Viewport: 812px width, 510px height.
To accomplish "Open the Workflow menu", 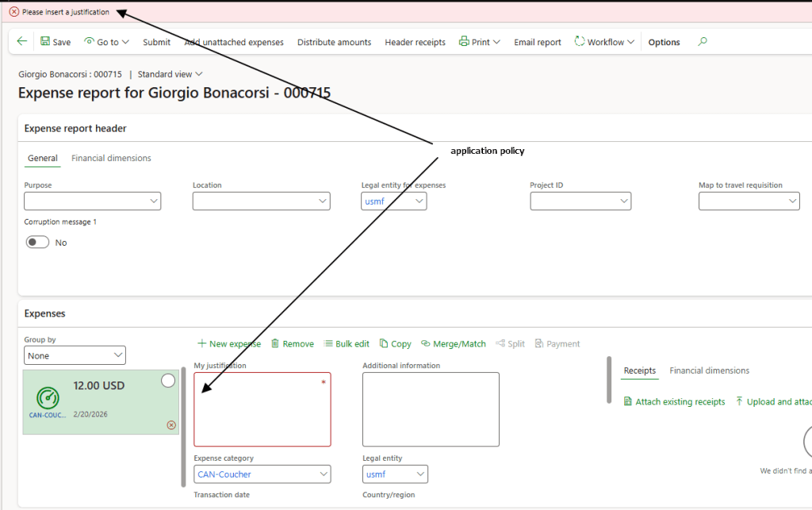I will click(x=604, y=42).
